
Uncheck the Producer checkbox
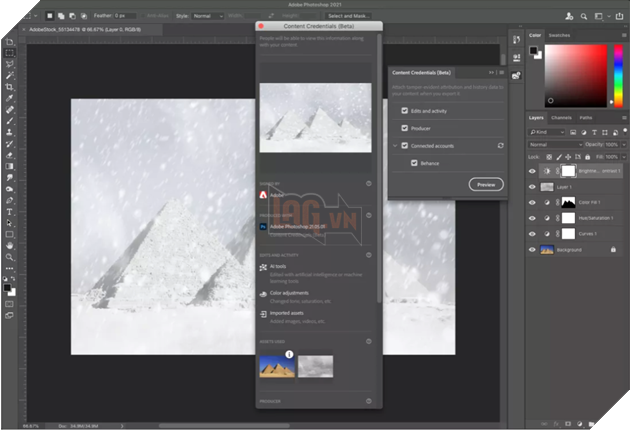point(405,128)
